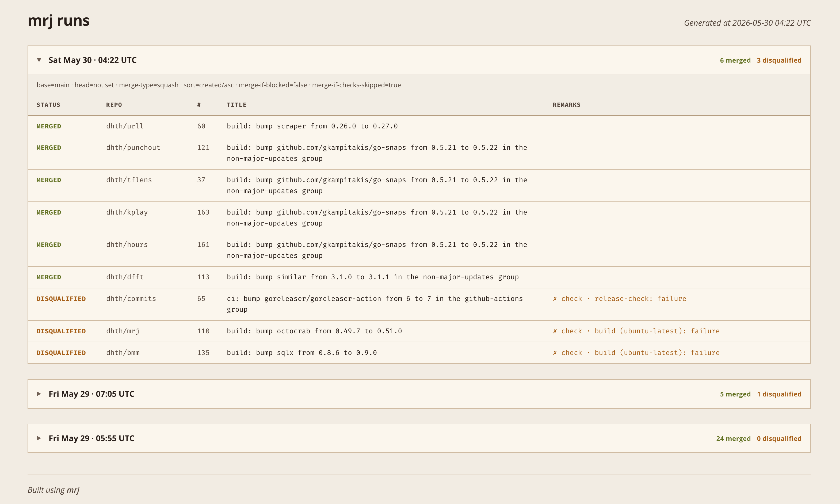
Task: Click the # column header
Action: point(199,105)
